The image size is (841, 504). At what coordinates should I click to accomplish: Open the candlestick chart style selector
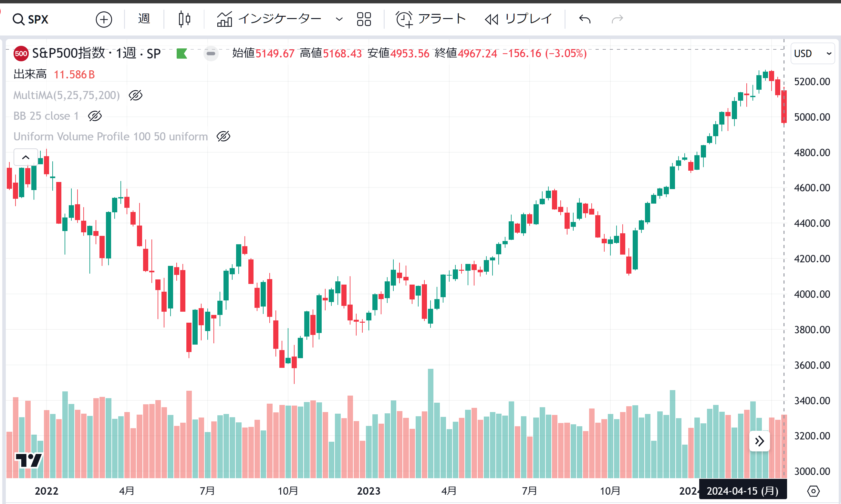pyautogui.click(x=185, y=19)
